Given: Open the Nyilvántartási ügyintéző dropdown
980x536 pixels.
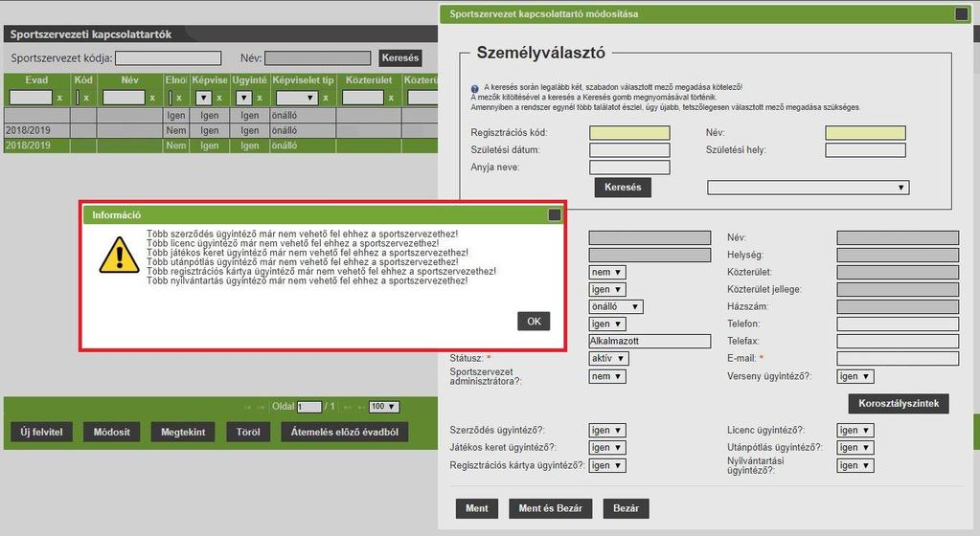Looking at the screenshot, I should [855, 465].
